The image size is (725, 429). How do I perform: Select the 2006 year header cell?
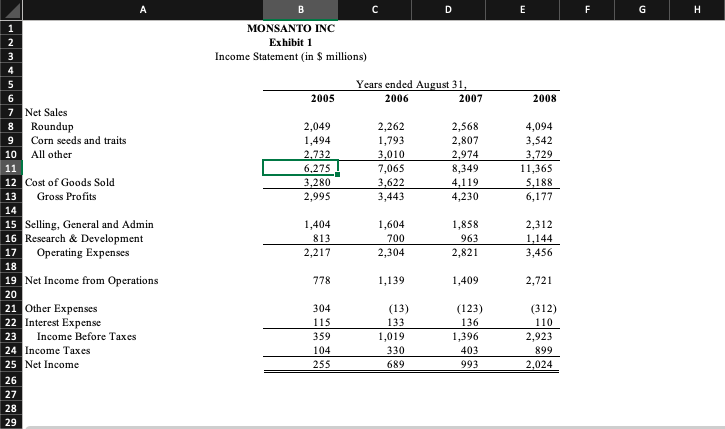pos(397,98)
